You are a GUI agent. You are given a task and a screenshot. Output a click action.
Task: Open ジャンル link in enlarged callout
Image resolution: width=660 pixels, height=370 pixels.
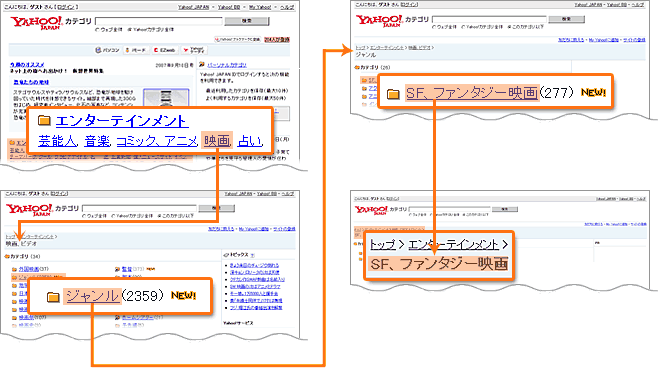[92, 296]
